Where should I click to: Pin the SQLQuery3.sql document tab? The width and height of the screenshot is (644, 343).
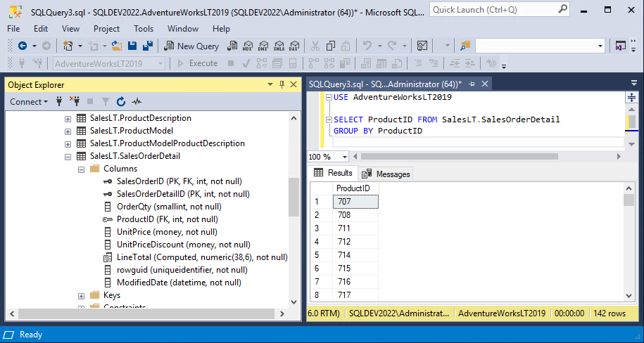click(472, 84)
